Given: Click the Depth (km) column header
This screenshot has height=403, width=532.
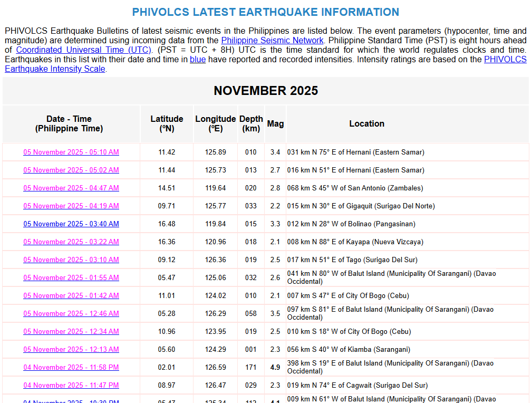Looking at the screenshot, I should [251, 123].
